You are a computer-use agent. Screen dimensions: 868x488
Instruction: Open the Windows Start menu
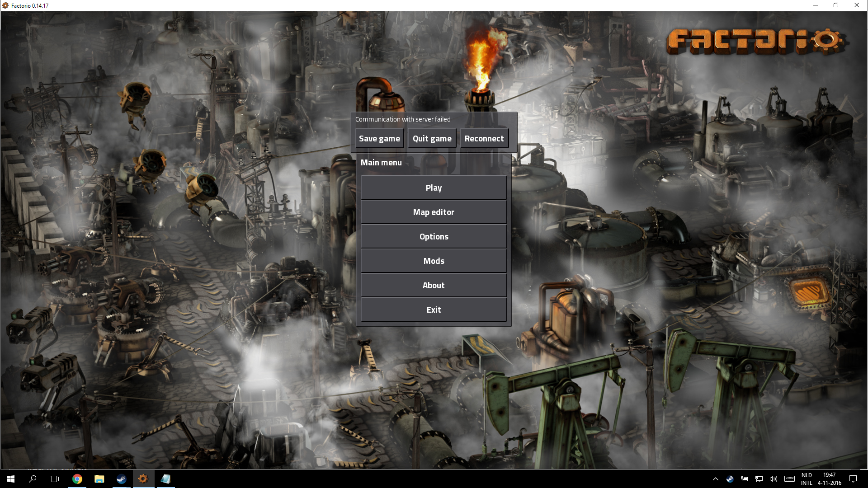11,479
